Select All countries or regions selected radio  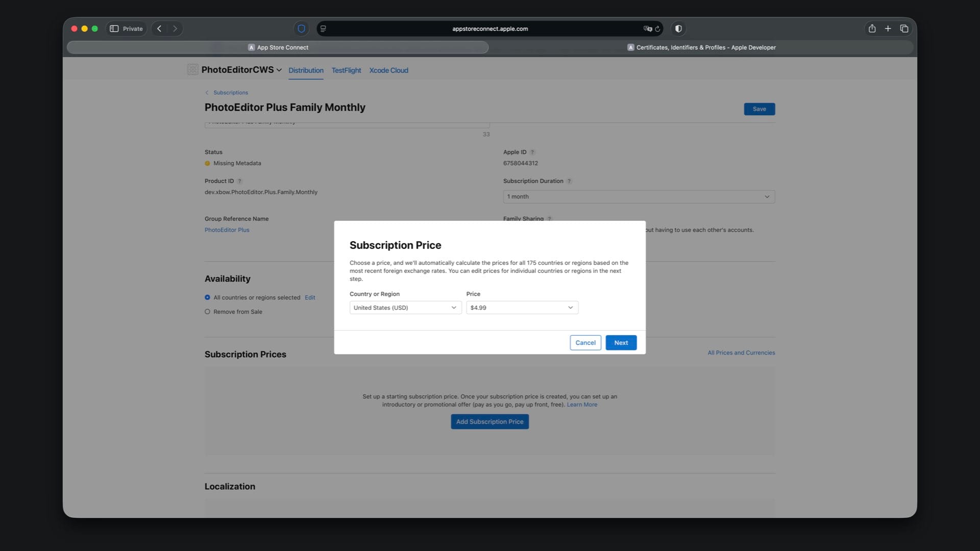pyautogui.click(x=207, y=297)
